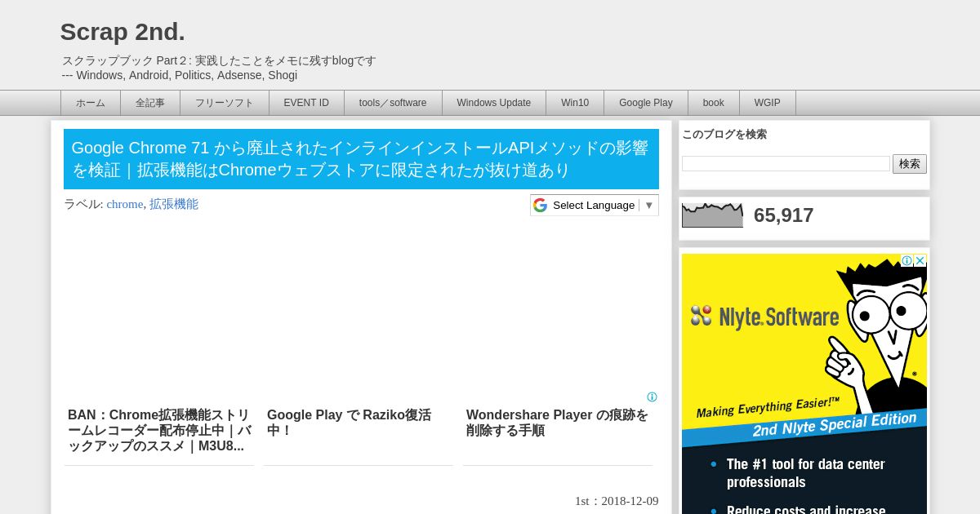Click the 検索 search button
Image resolution: width=980 pixels, height=514 pixels.
[x=910, y=164]
